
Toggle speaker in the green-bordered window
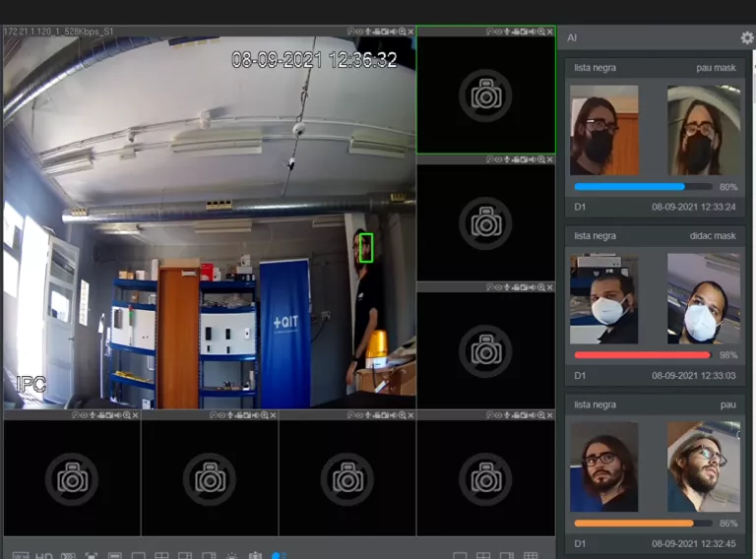(x=532, y=31)
